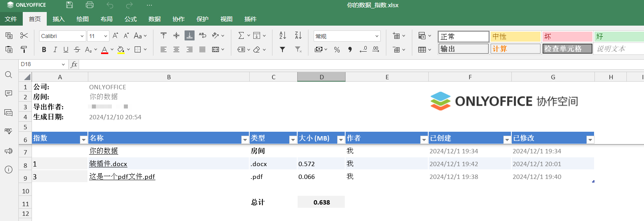This screenshot has width=644, height=221.
Task: Decrease font size
Action: tap(126, 36)
